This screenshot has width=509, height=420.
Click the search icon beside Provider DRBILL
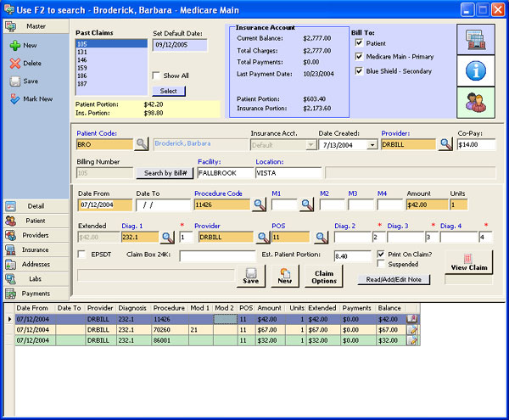(x=445, y=144)
